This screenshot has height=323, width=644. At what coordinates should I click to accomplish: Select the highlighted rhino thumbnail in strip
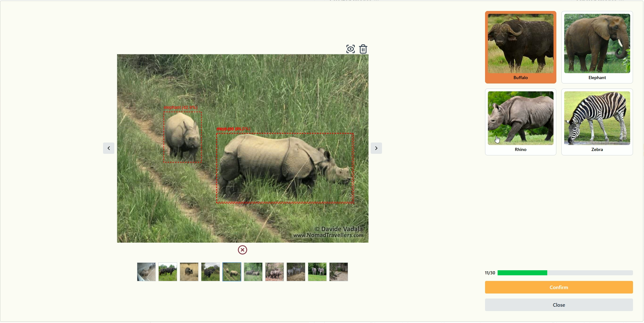click(x=232, y=272)
